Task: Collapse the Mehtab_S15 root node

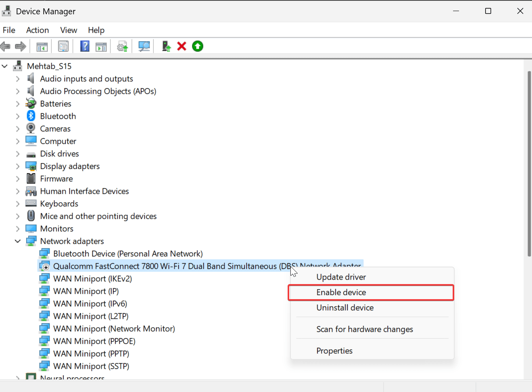Action: (x=5, y=66)
